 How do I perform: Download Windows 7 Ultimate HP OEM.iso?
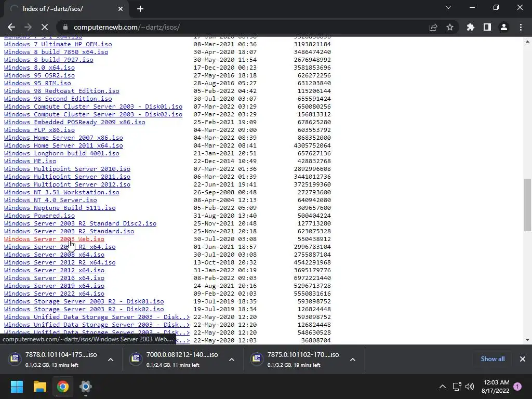point(58,44)
